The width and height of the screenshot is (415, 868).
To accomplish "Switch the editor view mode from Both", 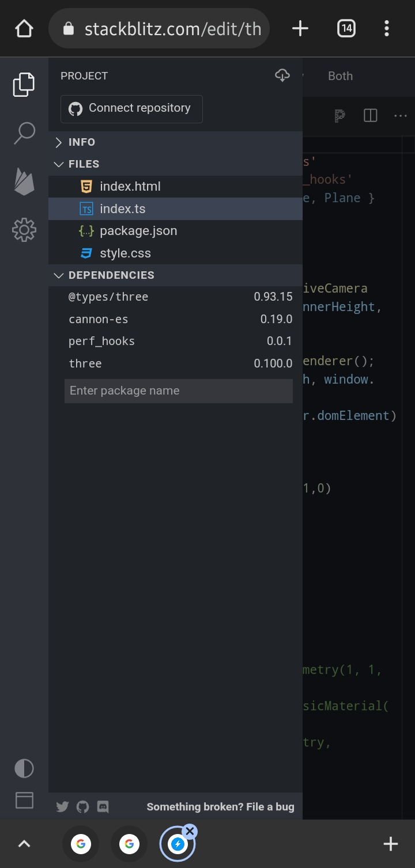I will pyautogui.click(x=340, y=75).
